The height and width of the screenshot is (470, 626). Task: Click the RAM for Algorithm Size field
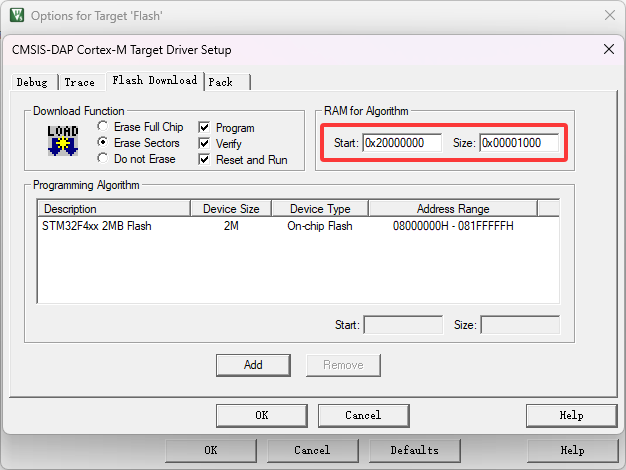(x=519, y=143)
